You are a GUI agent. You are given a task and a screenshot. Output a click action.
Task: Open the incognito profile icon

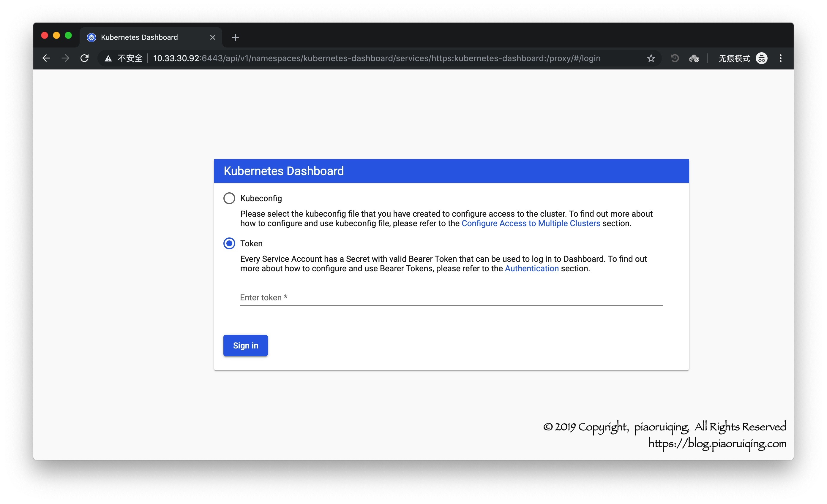[762, 58]
